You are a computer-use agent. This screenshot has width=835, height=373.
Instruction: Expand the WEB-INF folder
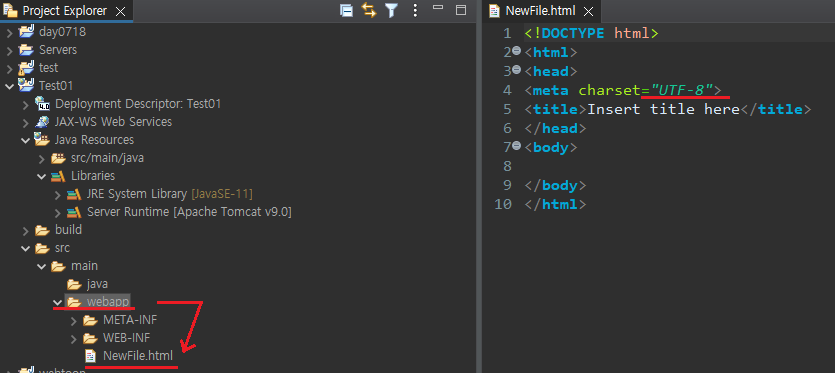[74, 338]
